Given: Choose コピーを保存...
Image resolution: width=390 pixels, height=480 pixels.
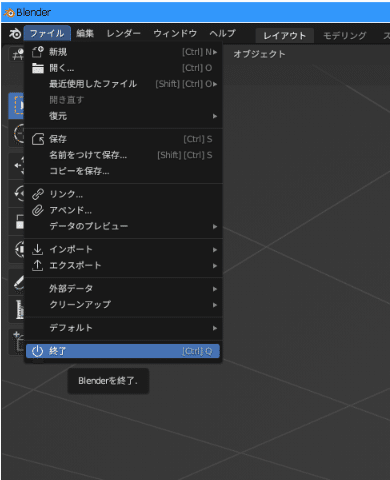Looking at the screenshot, I should tap(123, 171).
